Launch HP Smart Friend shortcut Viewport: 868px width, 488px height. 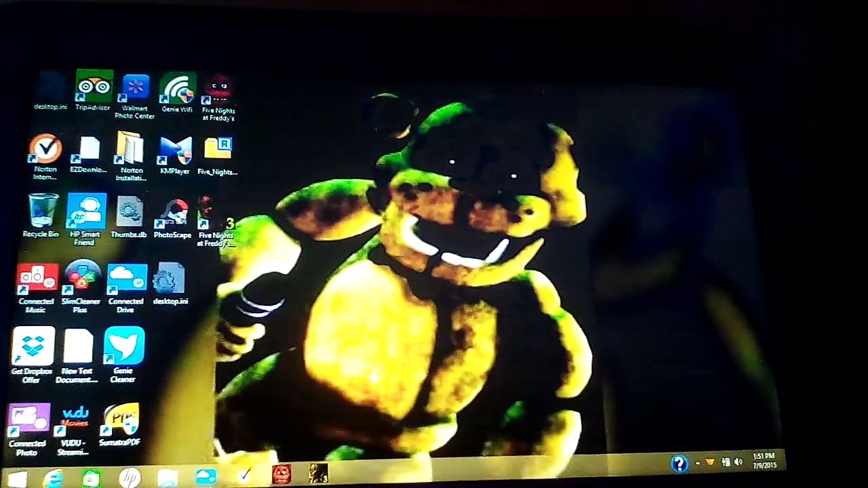[x=85, y=220]
